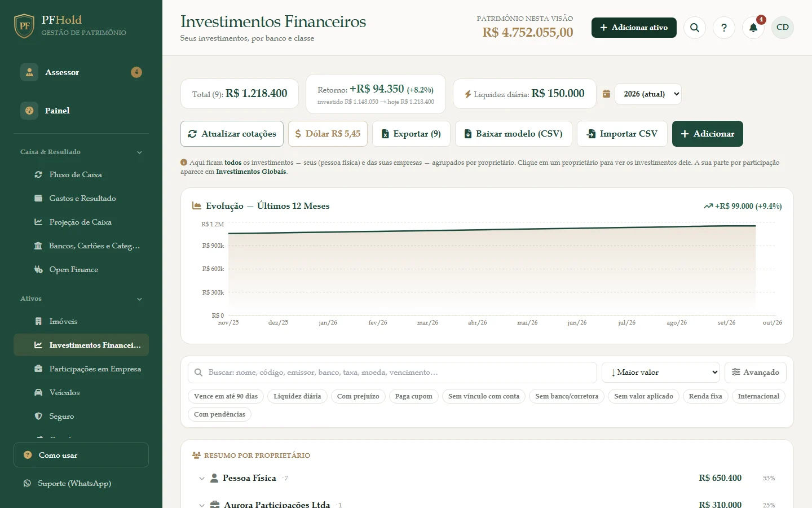This screenshot has height=508, width=812.
Task: Open the CD user avatar menu
Action: pos(783,28)
